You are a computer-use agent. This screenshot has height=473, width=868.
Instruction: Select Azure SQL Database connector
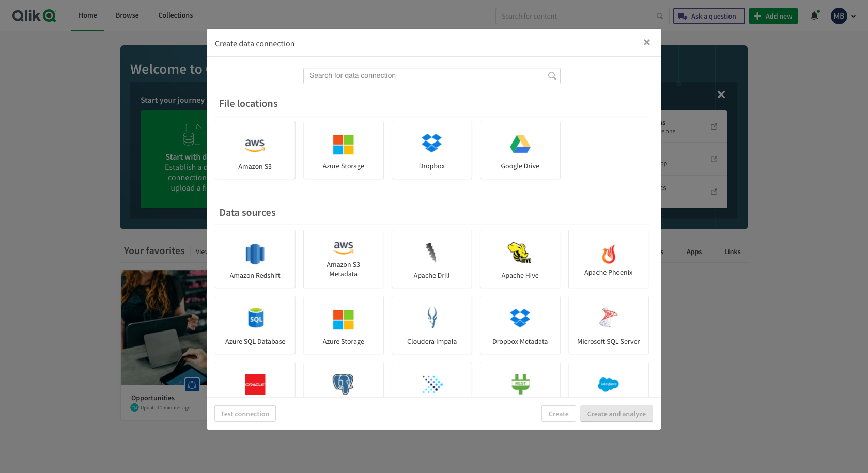[255, 325]
